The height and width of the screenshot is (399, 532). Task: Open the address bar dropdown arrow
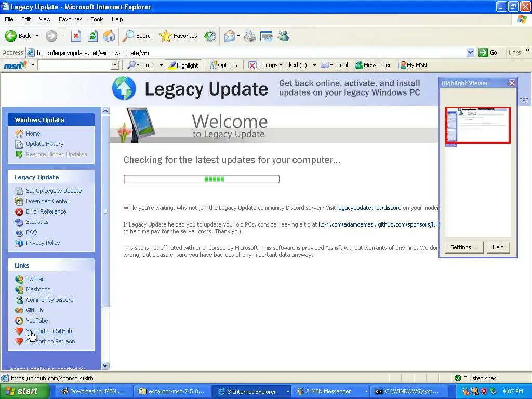click(x=470, y=52)
